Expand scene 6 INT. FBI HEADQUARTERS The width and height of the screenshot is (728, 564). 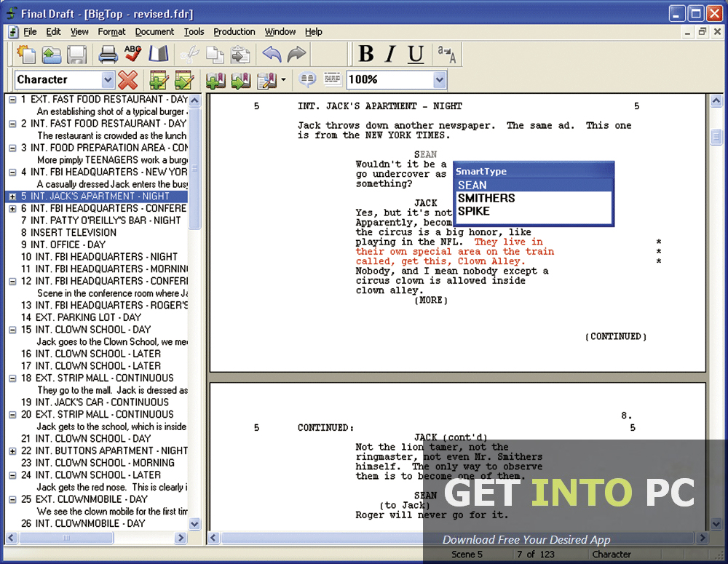[12, 208]
